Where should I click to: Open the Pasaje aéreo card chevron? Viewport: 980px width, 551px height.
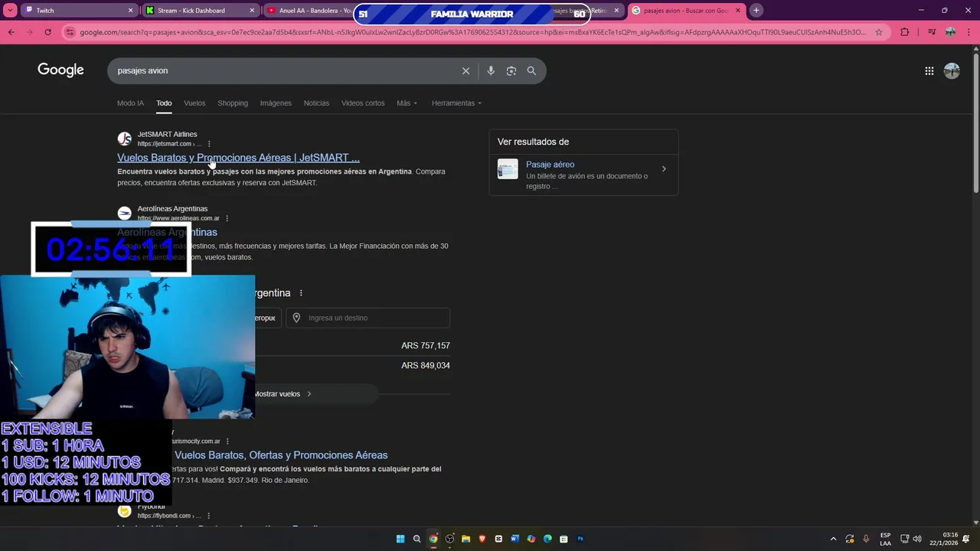(664, 169)
